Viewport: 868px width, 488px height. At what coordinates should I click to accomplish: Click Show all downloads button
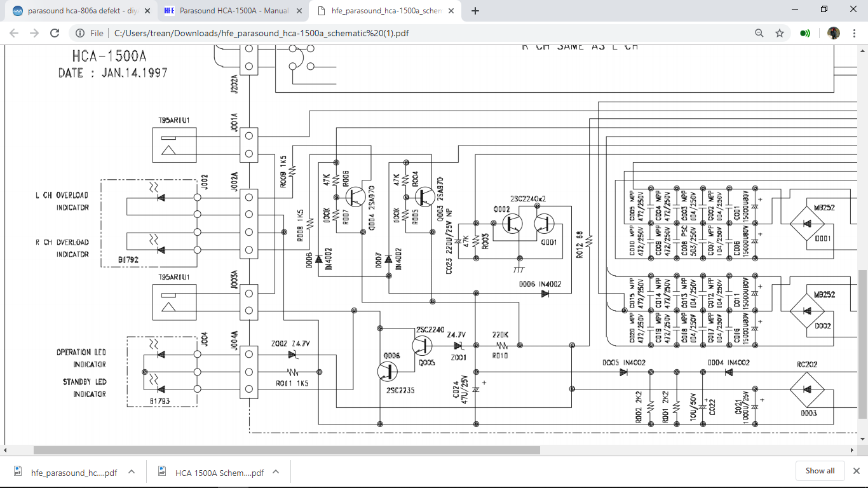coord(820,471)
